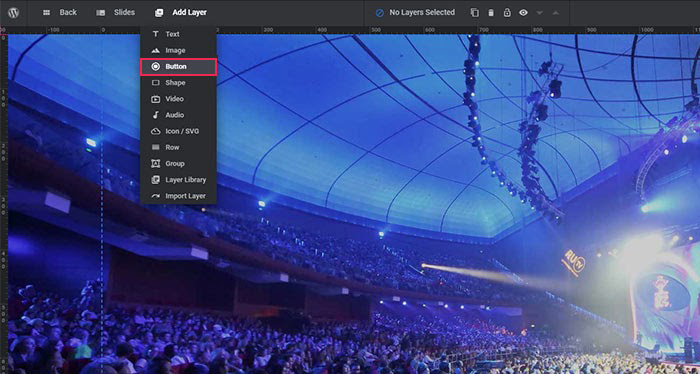Toggle the layer lock icon
This screenshot has height=374, width=700.
(507, 12)
